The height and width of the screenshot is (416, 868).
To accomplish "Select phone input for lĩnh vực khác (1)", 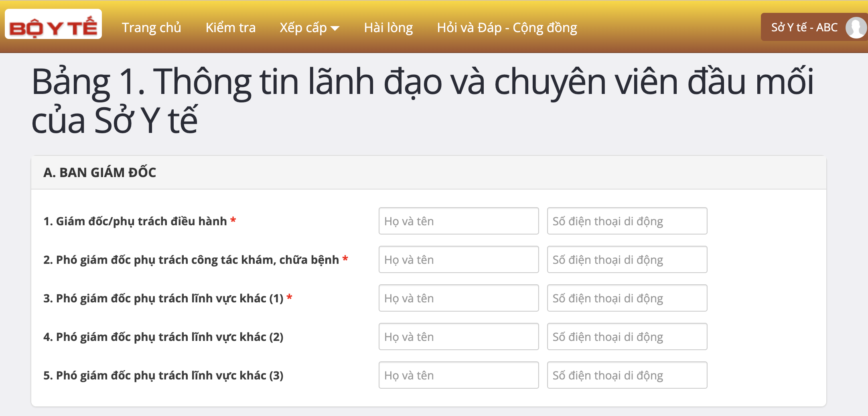I will coord(627,298).
